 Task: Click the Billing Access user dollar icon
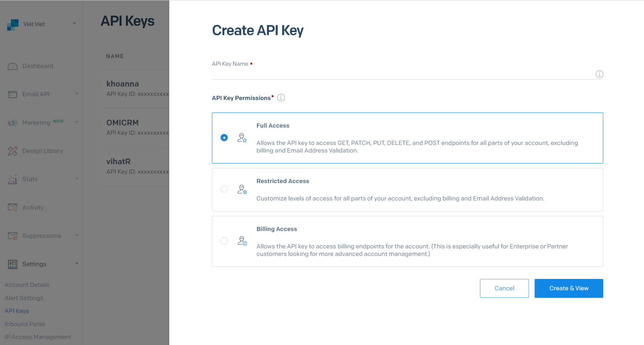(x=242, y=241)
